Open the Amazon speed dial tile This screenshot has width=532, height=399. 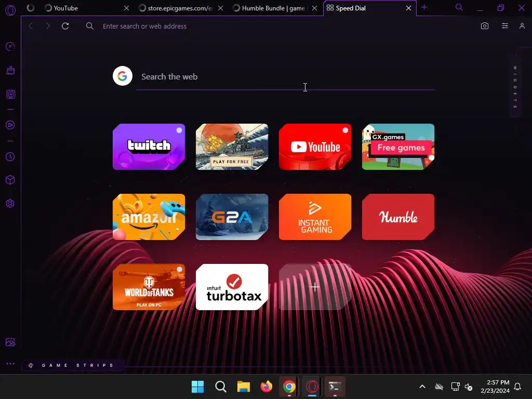coord(149,217)
